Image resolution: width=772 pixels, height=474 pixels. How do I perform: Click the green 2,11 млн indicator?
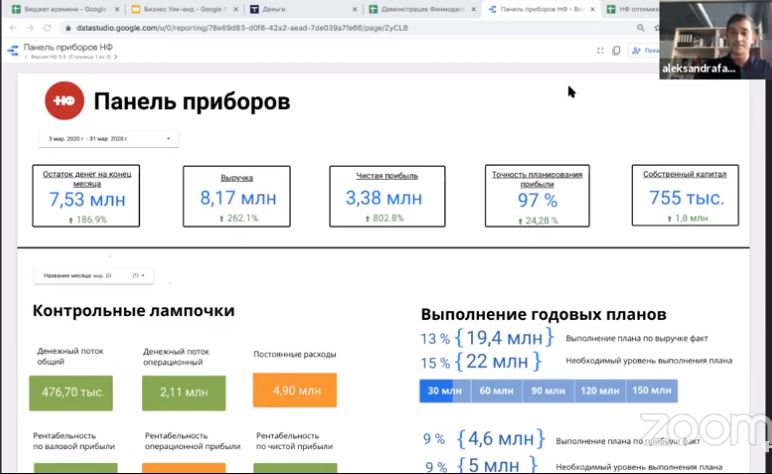(x=184, y=393)
